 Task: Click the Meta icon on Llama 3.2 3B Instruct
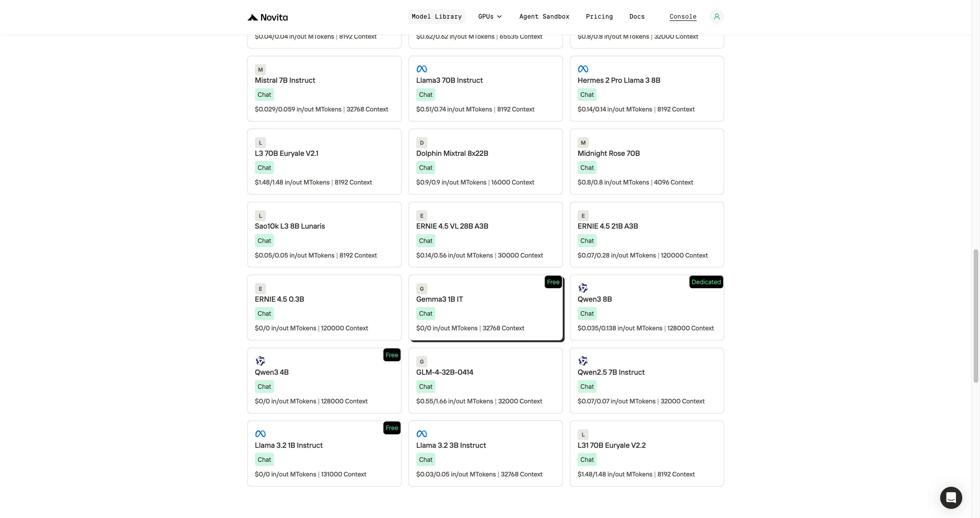pyautogui.click(x=422, y=433)
